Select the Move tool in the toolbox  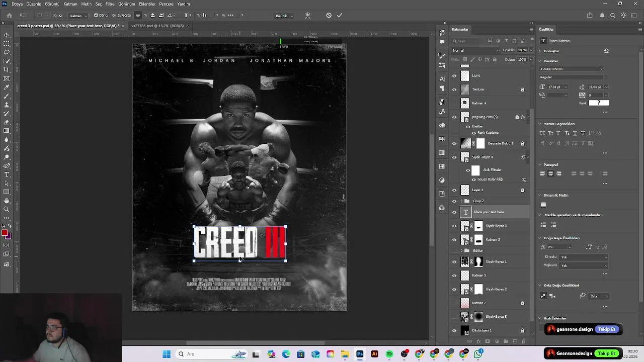click(x=7, y=35)
